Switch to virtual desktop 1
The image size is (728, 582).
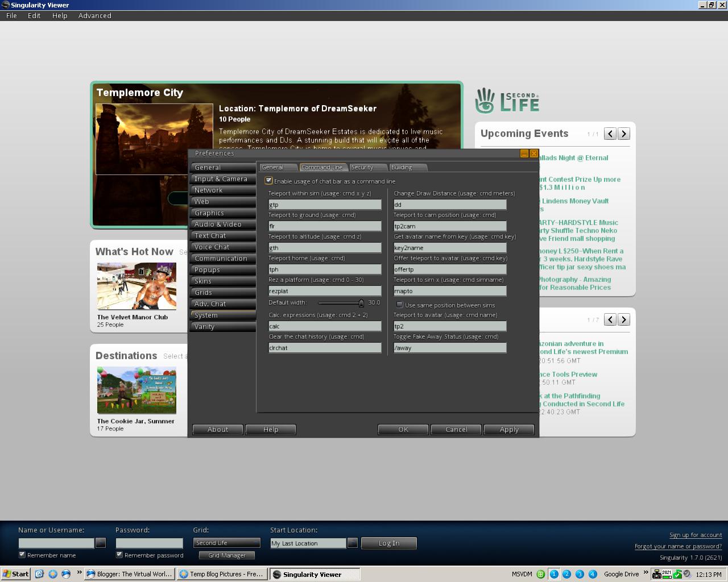pyautogui.click(x=554, y=574)
